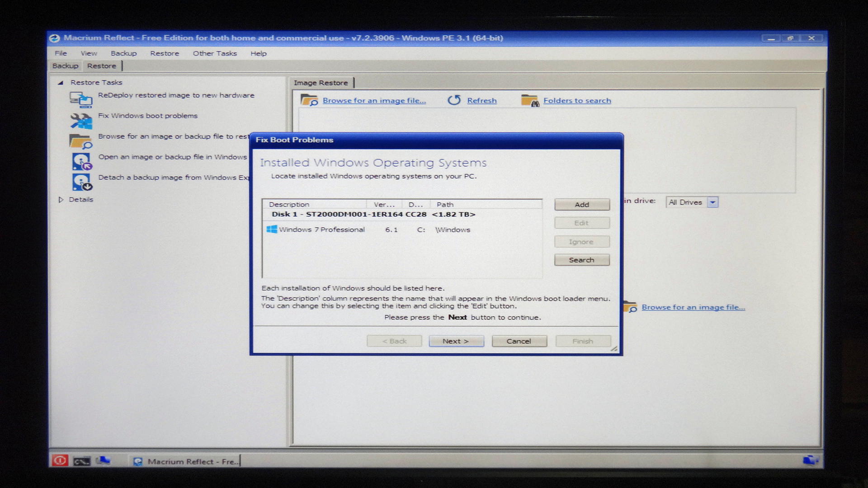Select Detach a backup image from Windows
This screenshot has width=868, height=488.
pos(174,178)
